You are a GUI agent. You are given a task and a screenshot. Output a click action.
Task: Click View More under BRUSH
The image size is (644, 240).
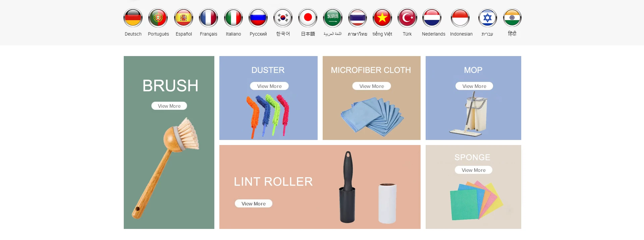click(169, 106)
